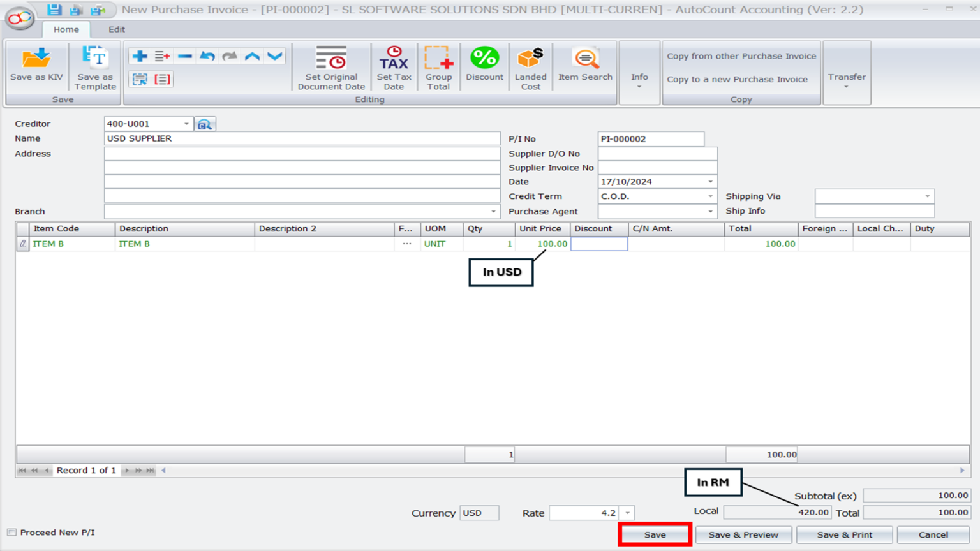
Task: Click the Discount cell of ITEM B row
Action: point(599,244)
